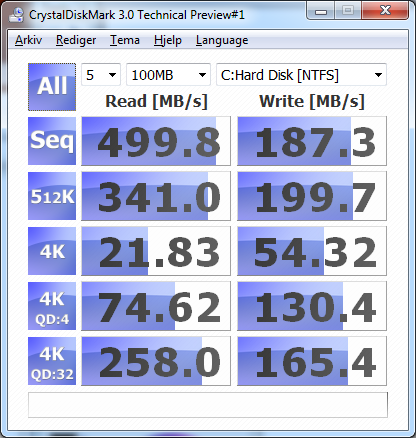Minimize the CrystalDiskMark window

click(x=321, y=11)
